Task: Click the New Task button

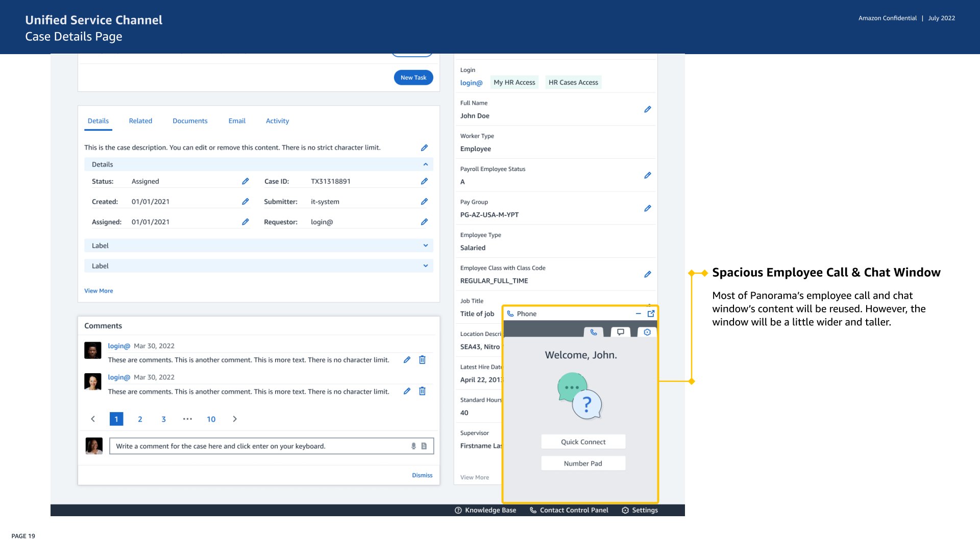Action: [413, 78]
